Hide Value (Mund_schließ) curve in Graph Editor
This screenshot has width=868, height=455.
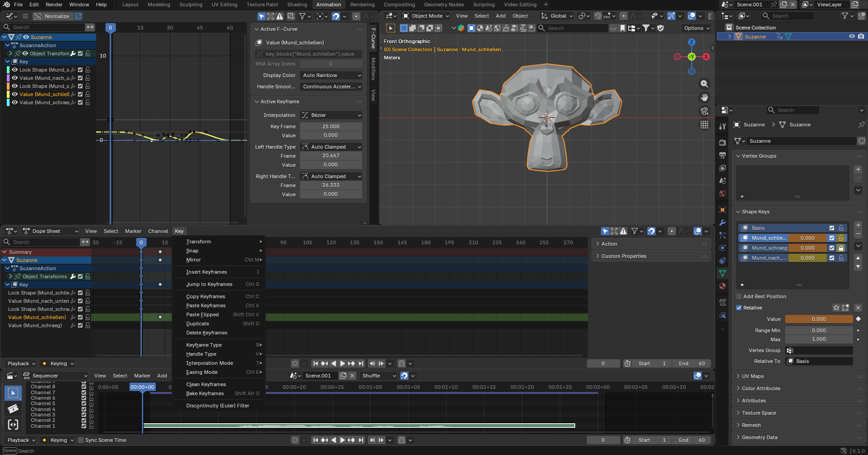point(15,94)
